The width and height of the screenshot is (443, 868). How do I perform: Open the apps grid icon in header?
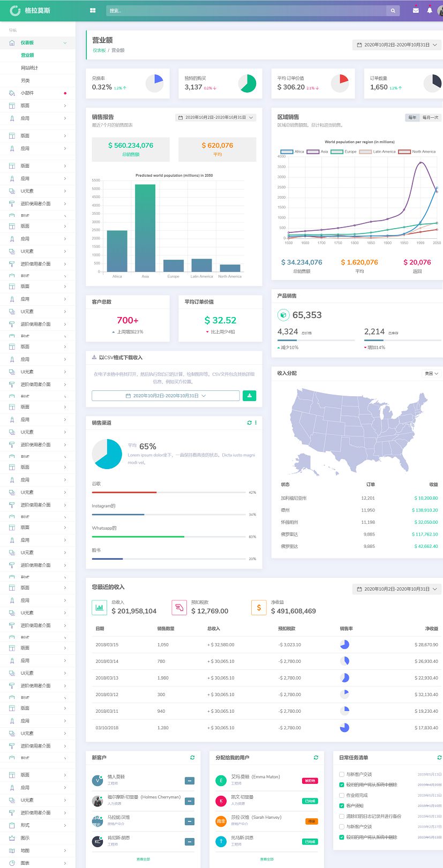[93, 10]
